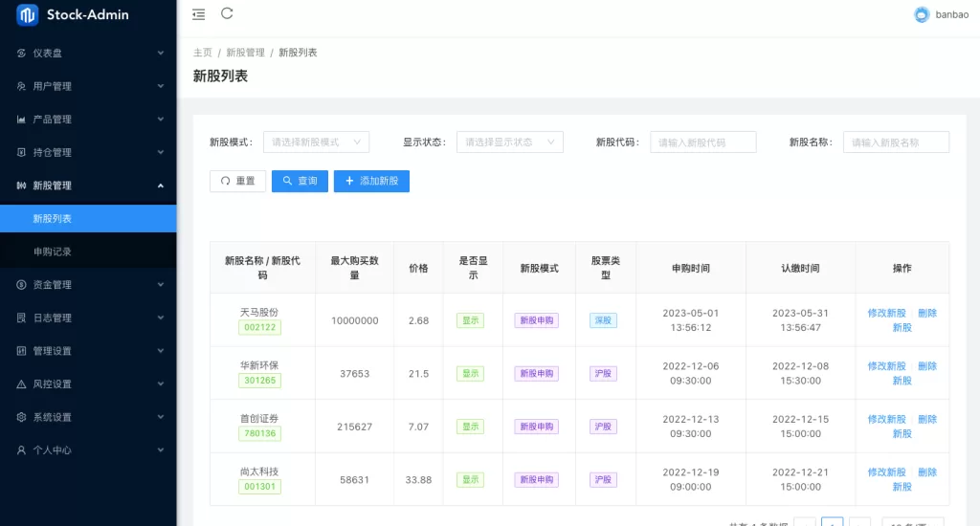Click the 风控设置 warning icon
The height and width of the screenshot is (526, 980).
21,384
